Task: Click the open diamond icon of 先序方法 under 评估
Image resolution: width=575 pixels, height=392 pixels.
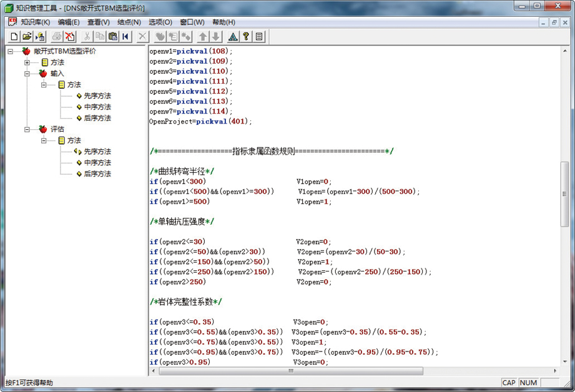Action: tap(77, 152)
